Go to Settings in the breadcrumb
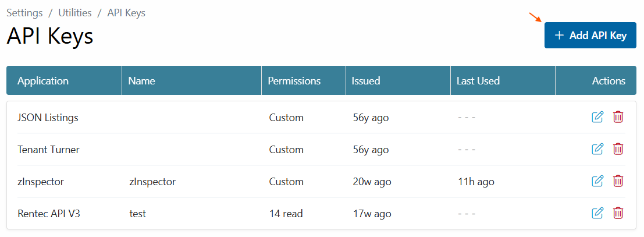 pos(24,13)
